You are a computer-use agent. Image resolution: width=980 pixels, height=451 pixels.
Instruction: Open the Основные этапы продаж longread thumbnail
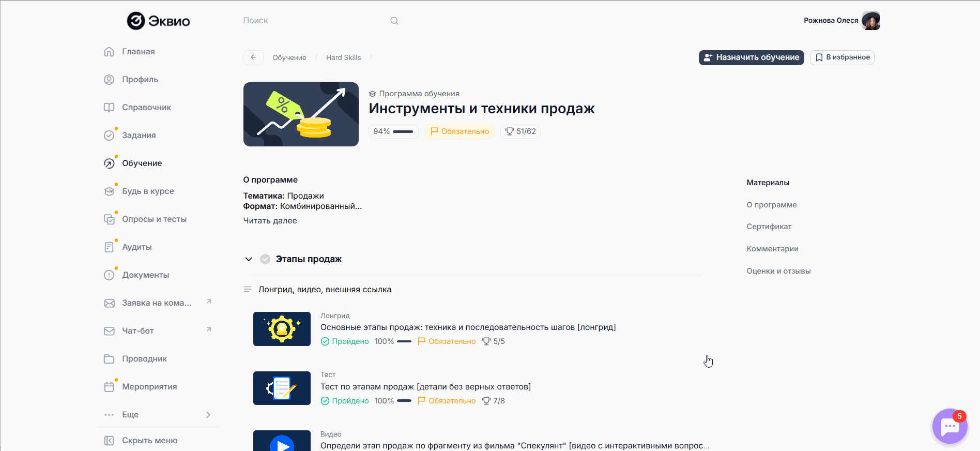coord(282,329)
